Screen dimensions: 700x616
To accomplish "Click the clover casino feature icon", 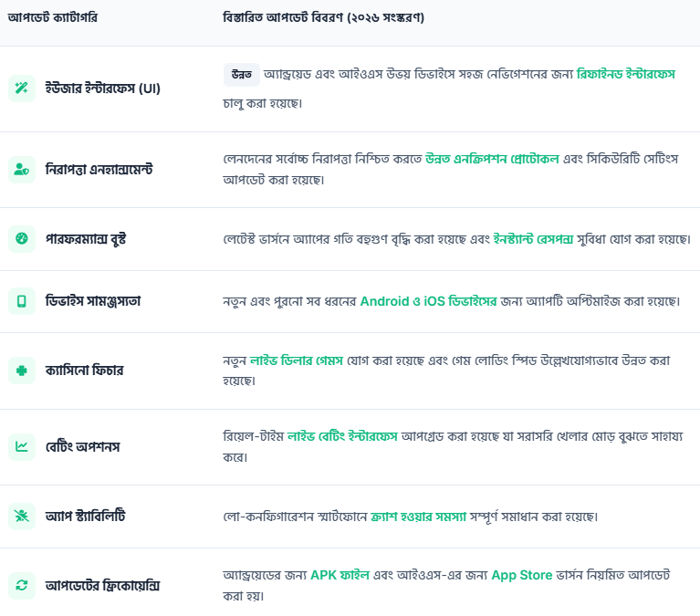I will click(21, 371).
